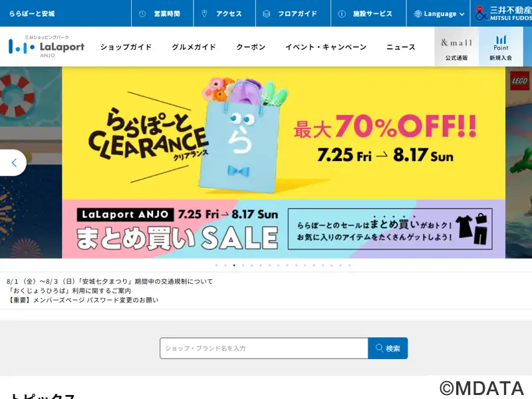Click the &mall 公式通販 icon
The width and height of the screenshot is (532, 399).
click(457, 47)
